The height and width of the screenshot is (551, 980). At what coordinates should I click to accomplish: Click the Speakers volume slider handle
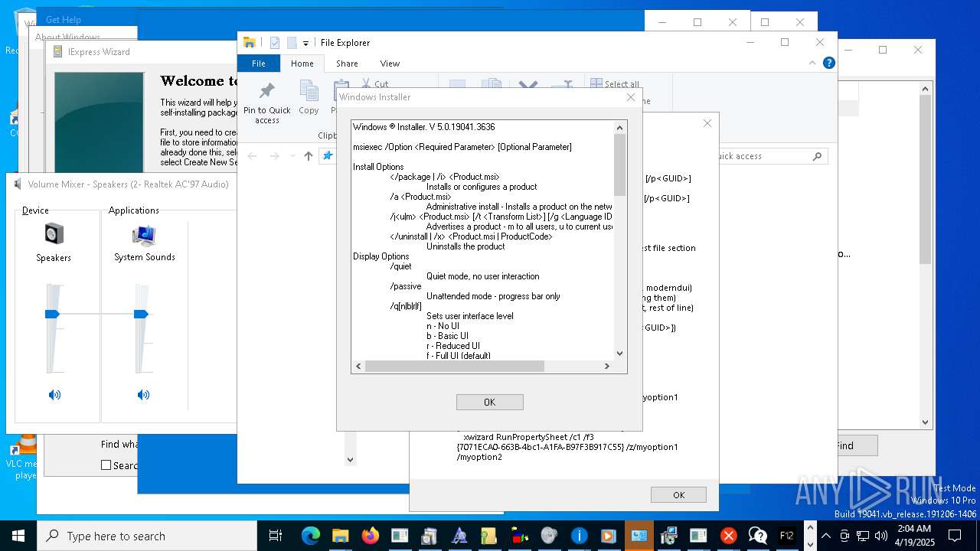point(53,315)
